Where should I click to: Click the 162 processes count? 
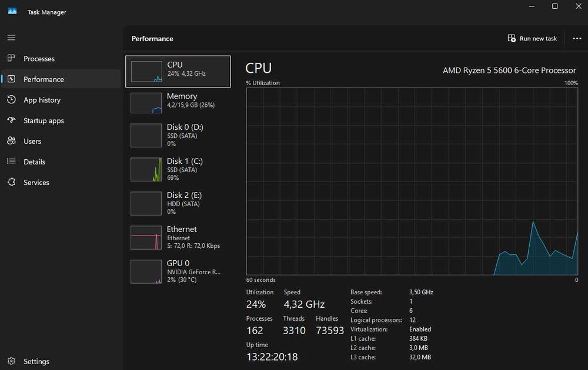[x=255, y=330]
